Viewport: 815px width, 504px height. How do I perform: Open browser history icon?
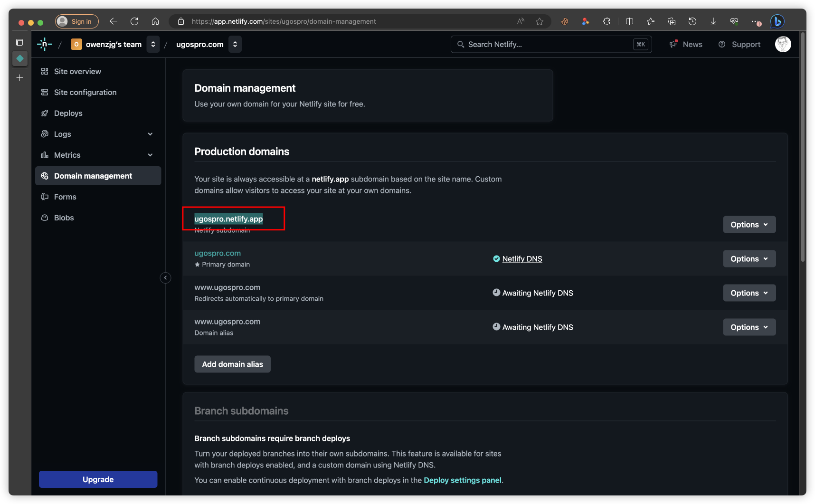[692, 21]
